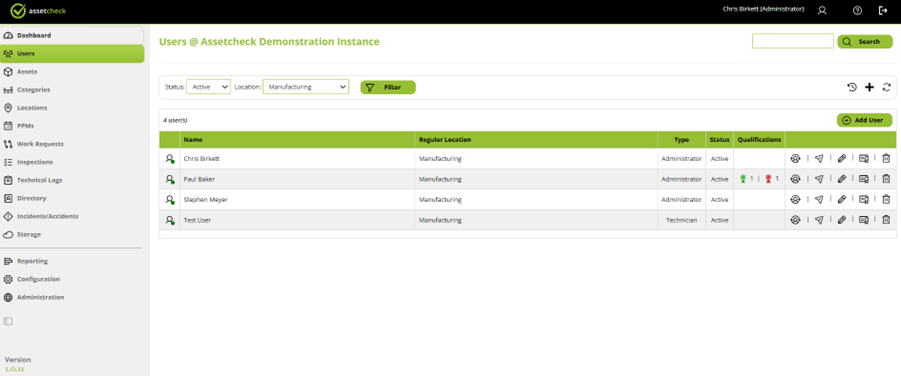Open Incidents/Accidents in the sidebar
Image resolution: width=901 pixels, height=376 pixels.
click(72, 216)
